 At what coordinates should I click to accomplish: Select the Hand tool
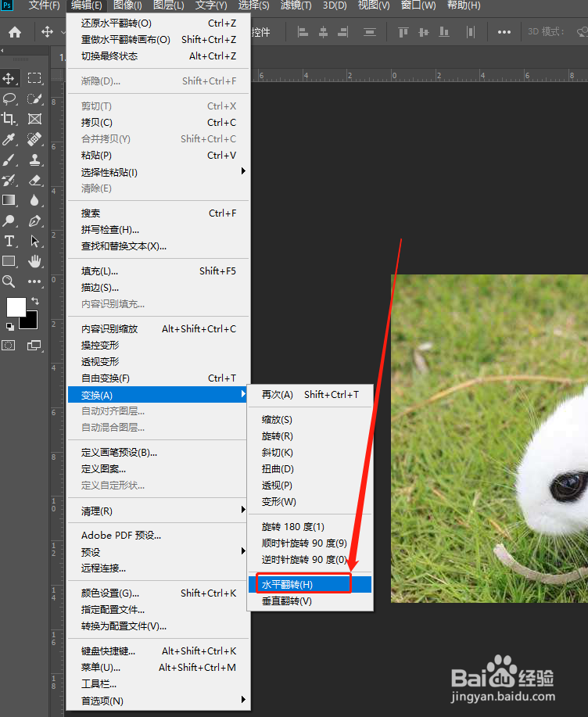[x=34, y=261]
